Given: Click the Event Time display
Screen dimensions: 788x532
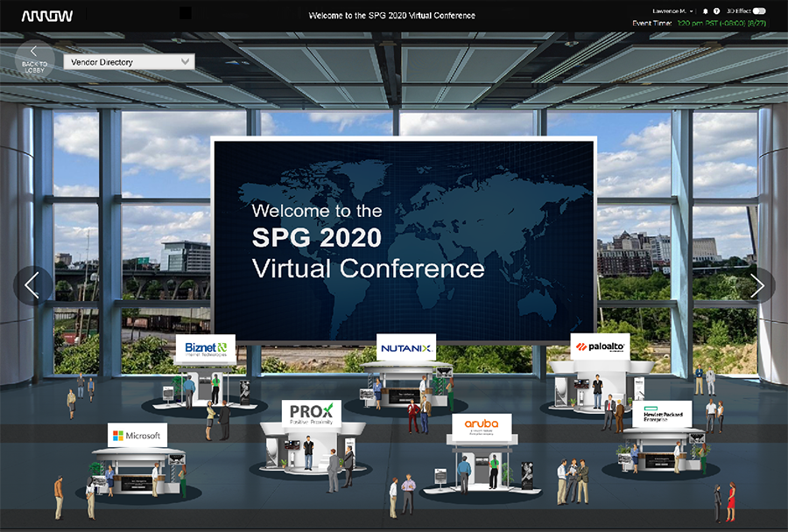Looking at the screenshot, I should coord(699,23).
